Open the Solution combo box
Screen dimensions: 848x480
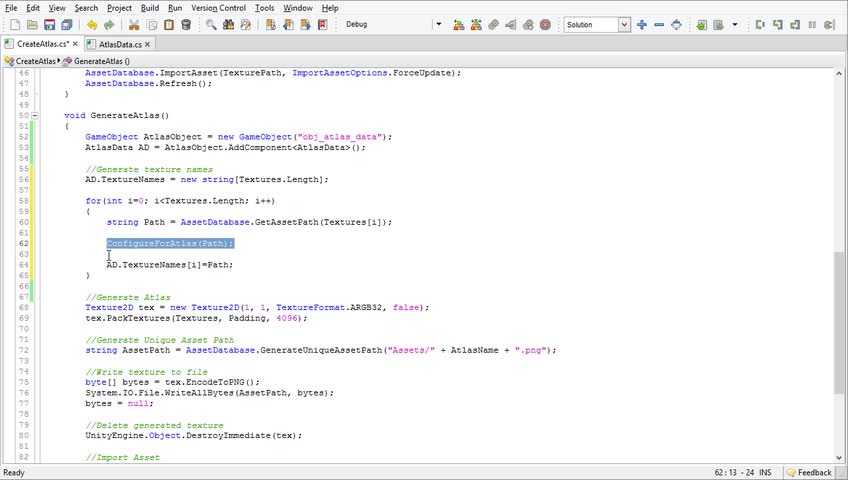[597, 25]
